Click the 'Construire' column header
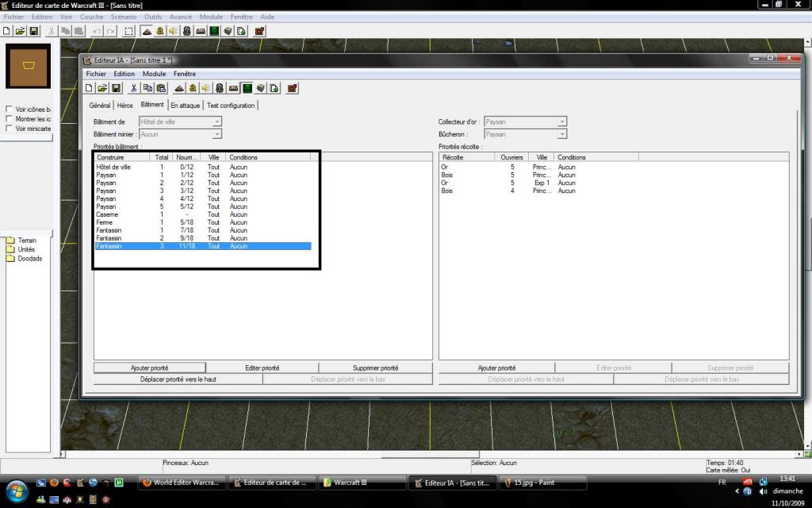Viewport: 812px width, 508px height. click(121, 157)
